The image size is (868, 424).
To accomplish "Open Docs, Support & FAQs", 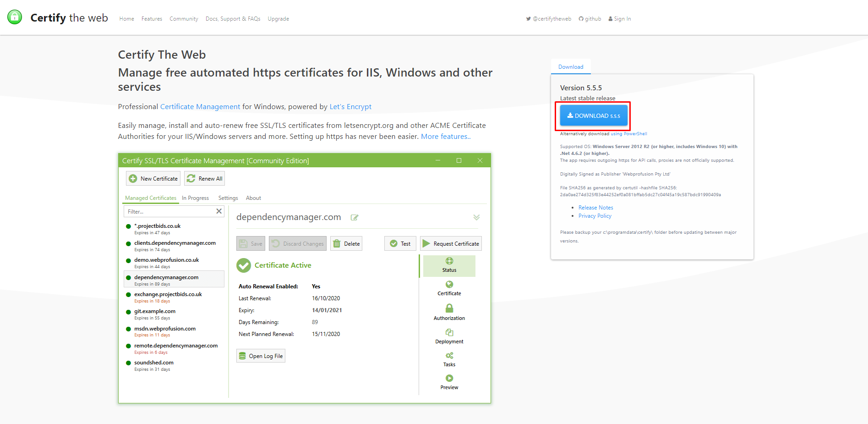I will point(233,19).
